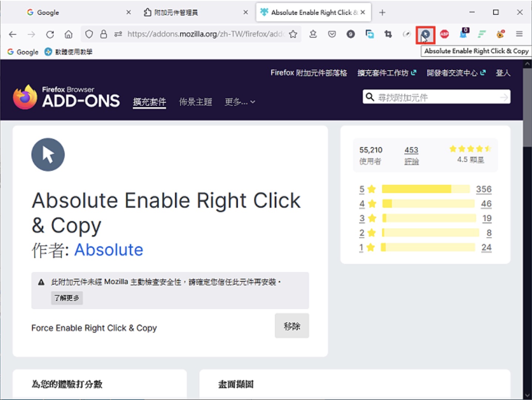Viewport: 532px width, 400px height.
Task: Open the 軟體使用教學 bookmark
Action: point(68,52)
